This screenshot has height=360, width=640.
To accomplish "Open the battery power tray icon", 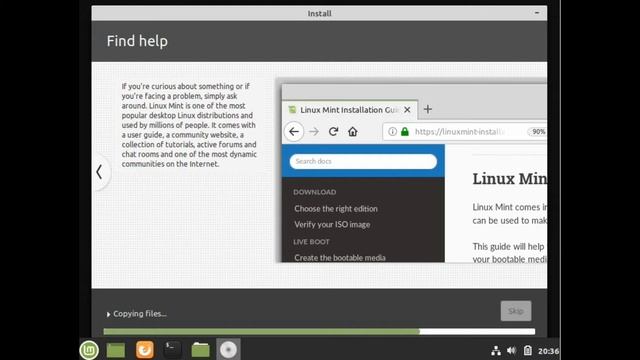I will pyautogui.click(x=528, y=351).
